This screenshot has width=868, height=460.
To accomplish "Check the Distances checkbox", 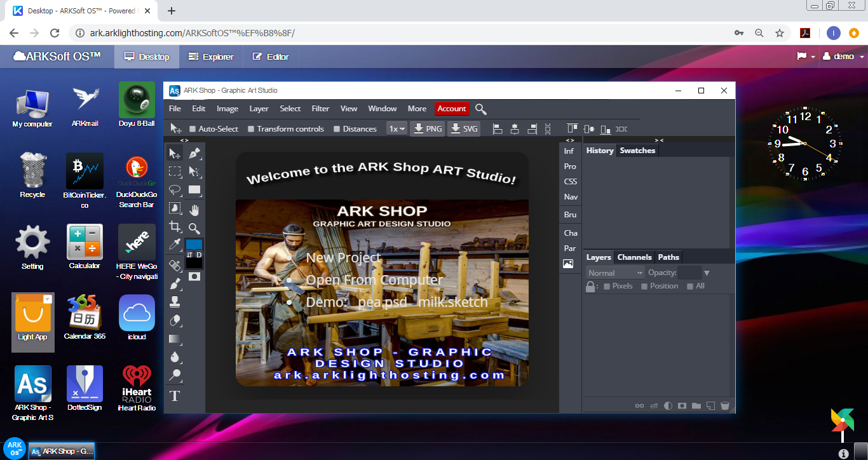I will pos(337,129).
